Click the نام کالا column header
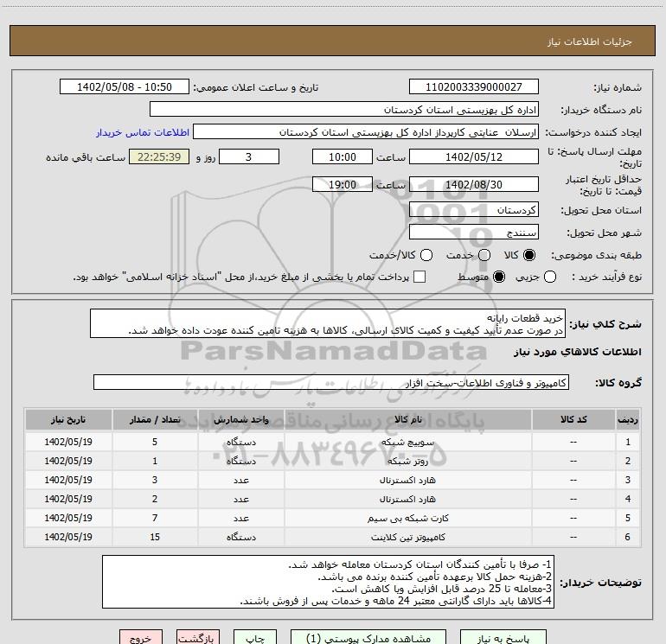666x644 pixels. pos(407,420)
